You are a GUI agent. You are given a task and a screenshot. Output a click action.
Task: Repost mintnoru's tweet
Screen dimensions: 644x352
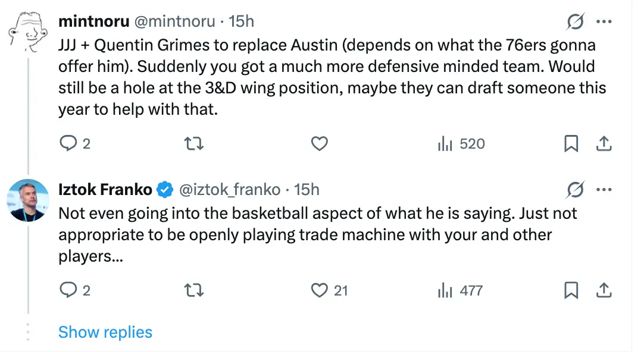(x=194, y=144)
